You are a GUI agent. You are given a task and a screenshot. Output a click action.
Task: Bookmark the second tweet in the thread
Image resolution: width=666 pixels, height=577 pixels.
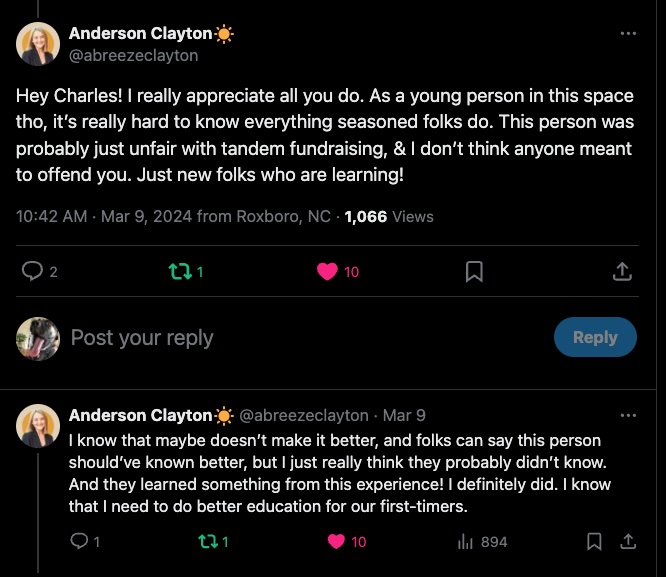click(x=595, y=541)
